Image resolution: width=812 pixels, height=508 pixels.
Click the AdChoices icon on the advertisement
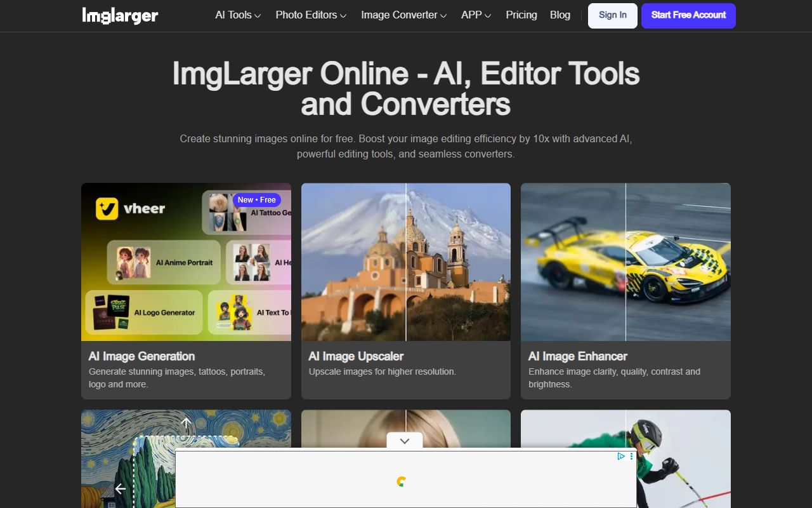coord(621,456)
